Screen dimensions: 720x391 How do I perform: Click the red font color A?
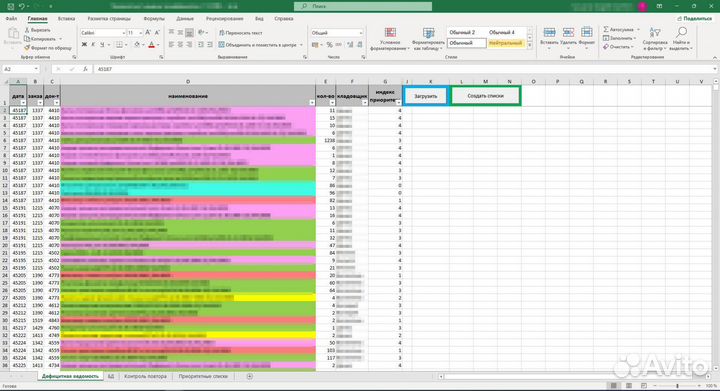(x=152, y=45)
